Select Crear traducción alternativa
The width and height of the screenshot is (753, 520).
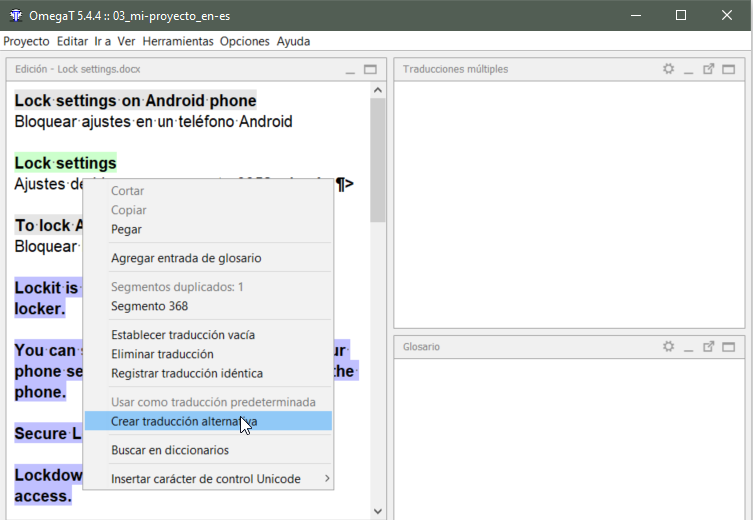(208, 421)
